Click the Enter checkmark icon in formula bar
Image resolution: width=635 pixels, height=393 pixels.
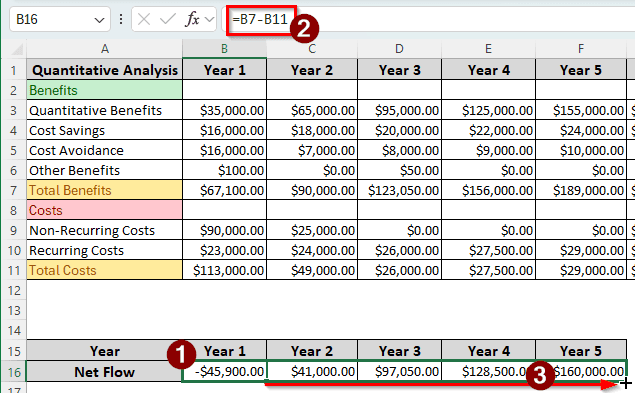[x=167, y=19]
